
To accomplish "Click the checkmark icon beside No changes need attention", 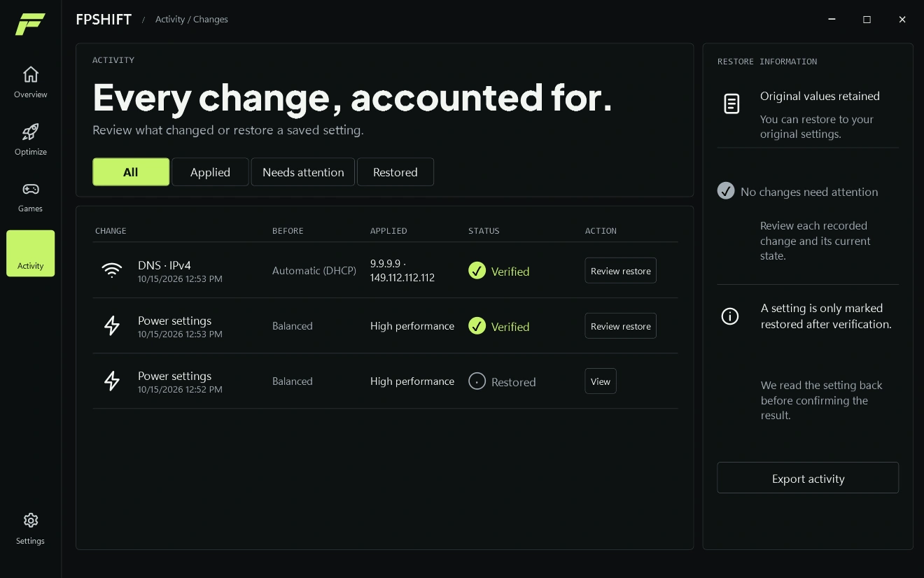I will pyautogui.click(x=726, y=191).
